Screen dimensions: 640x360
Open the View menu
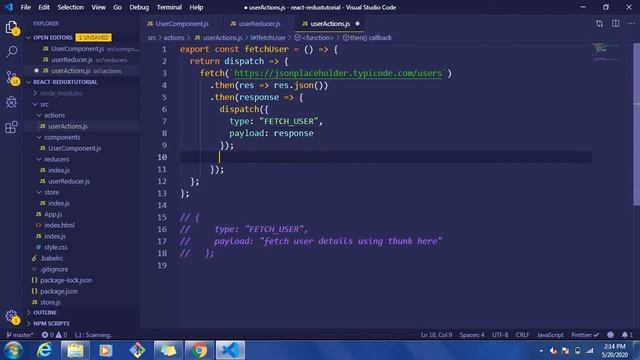click(98, 7)
